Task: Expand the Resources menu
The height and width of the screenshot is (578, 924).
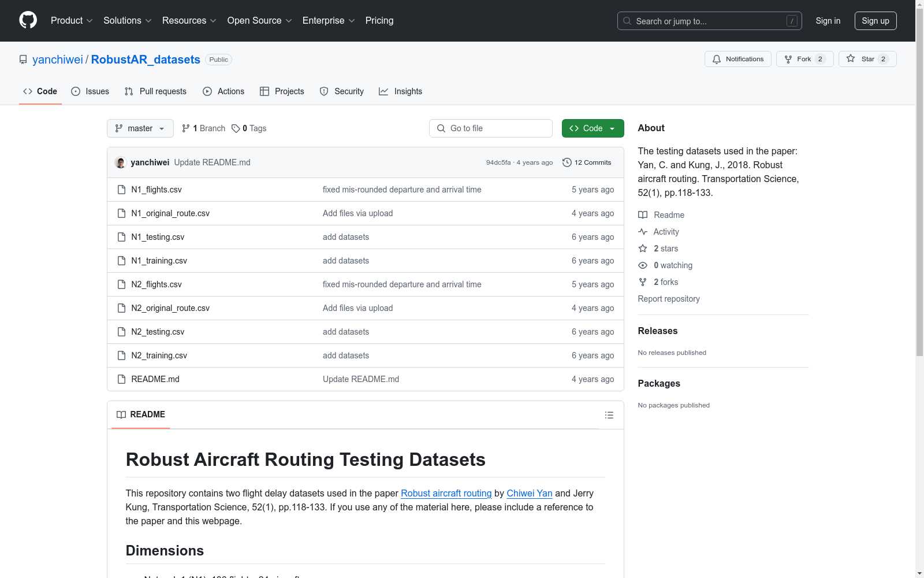Action: coord(189,20)
